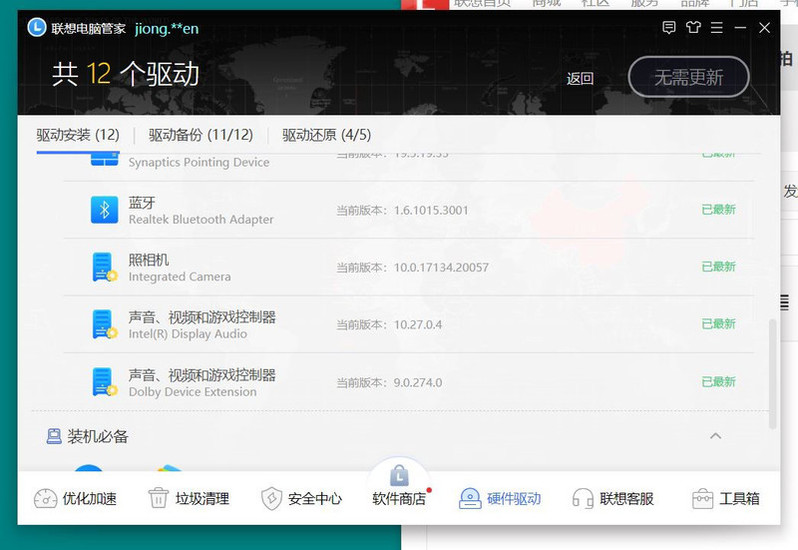Click the Synaptics Pointing Device icon
798x550 pixels.
coord(104,159)
